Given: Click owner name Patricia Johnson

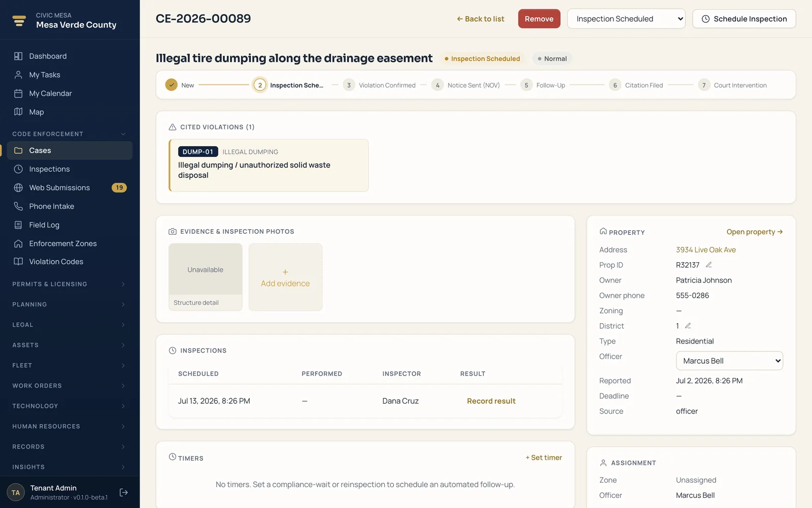Looking at the screenshot, I should tap(703, 280).
